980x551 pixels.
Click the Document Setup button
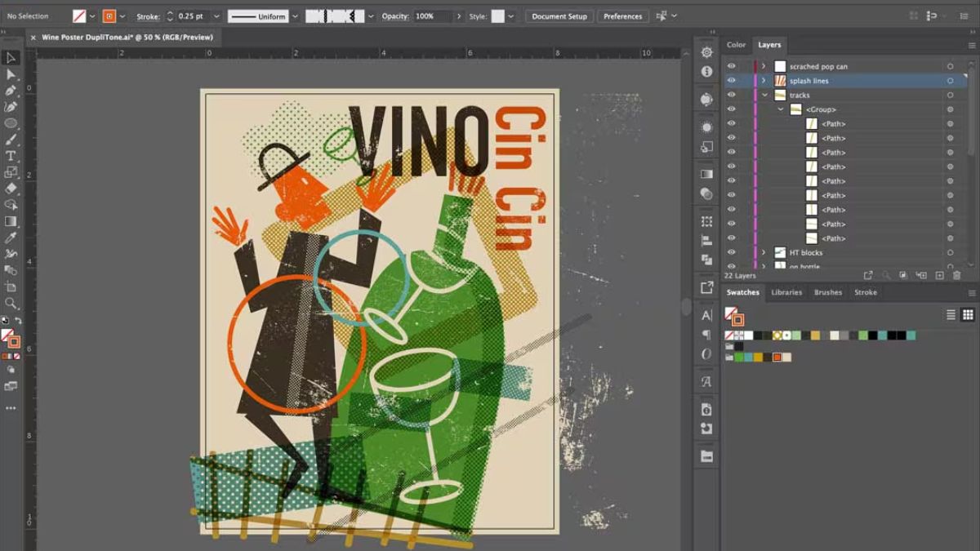(559, 16)
